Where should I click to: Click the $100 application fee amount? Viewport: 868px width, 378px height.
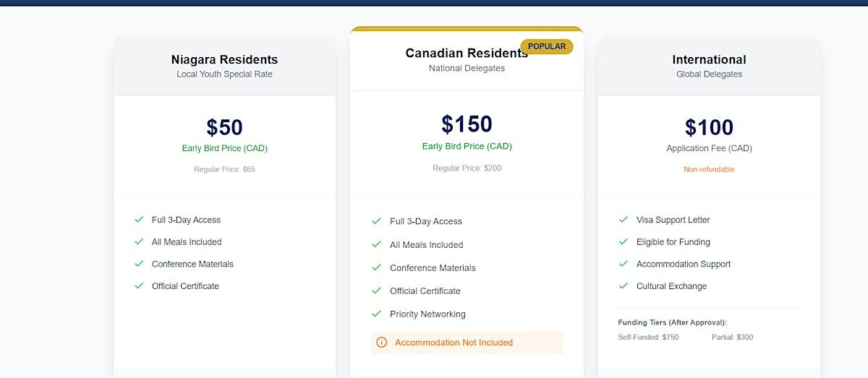(x=709, y=127)
